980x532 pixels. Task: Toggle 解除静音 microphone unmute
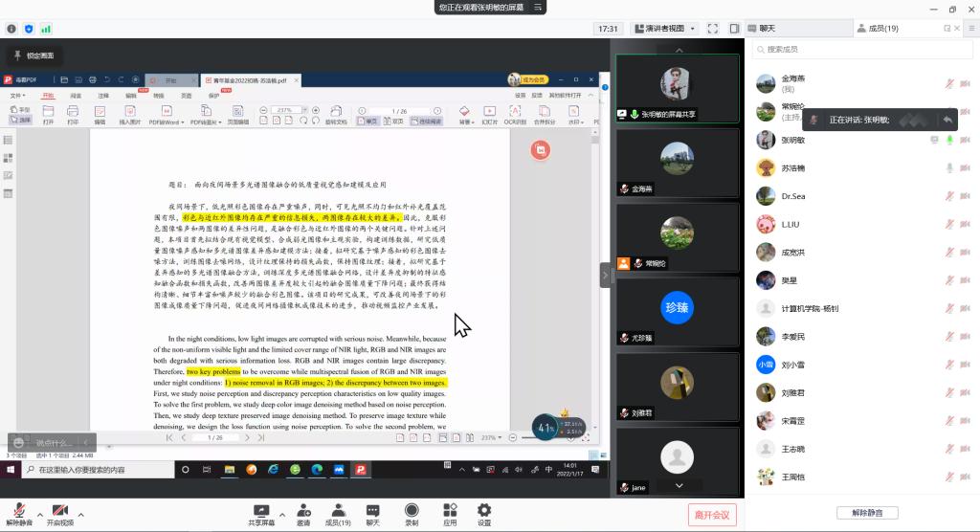18,511
